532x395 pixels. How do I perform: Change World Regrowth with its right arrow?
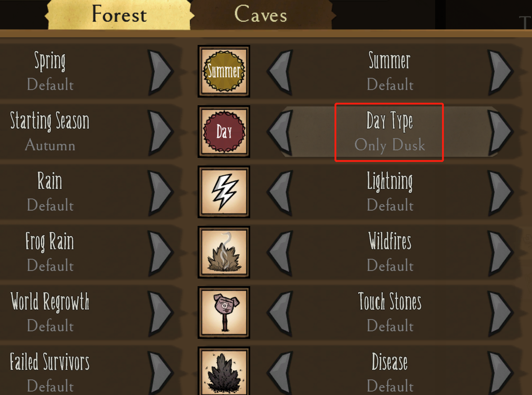(160, 313)
